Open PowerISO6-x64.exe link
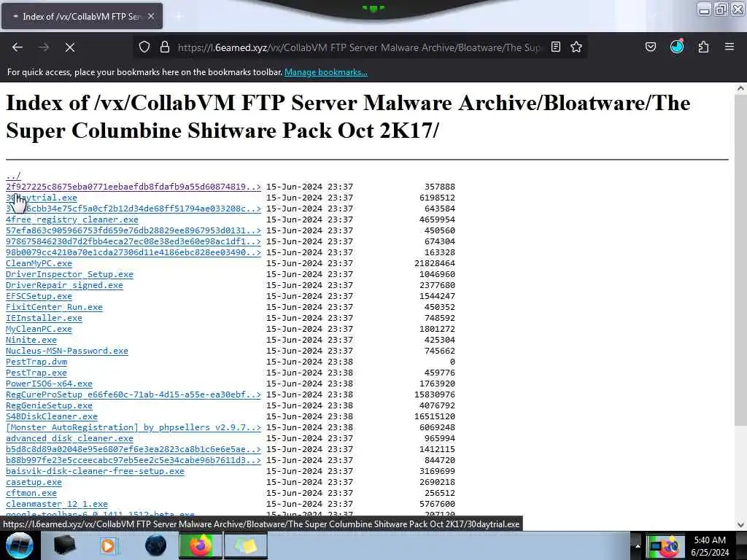747x560 pixels. (49, 384)
